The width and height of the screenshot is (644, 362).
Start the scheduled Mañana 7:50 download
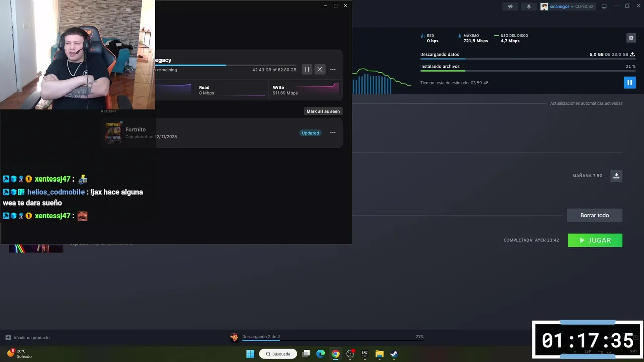click(616, 176)
